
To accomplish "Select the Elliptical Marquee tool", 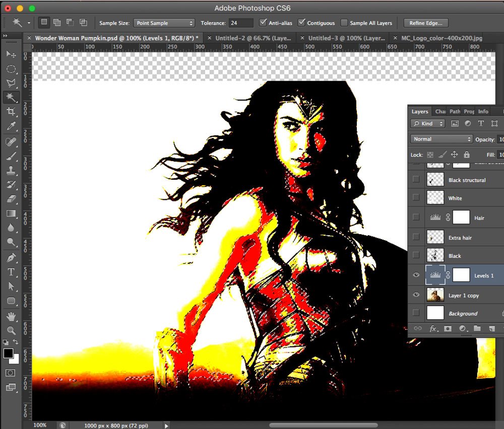I will (x=11, y=68).
